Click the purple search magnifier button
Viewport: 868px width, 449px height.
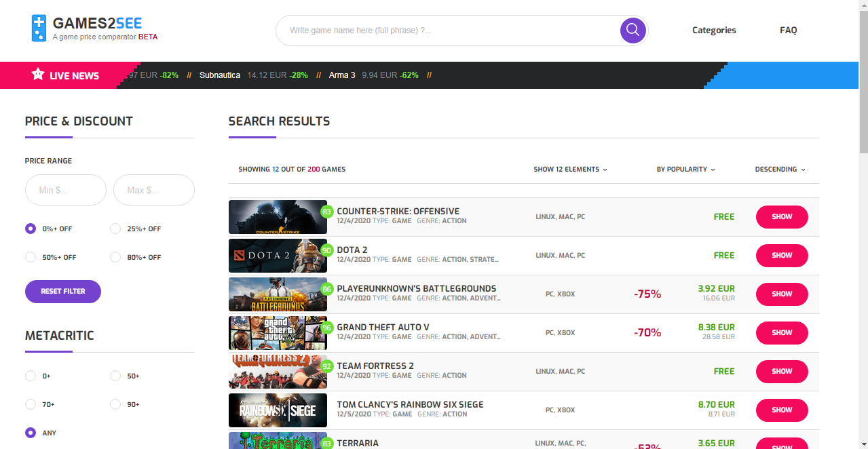pos(633,30)
